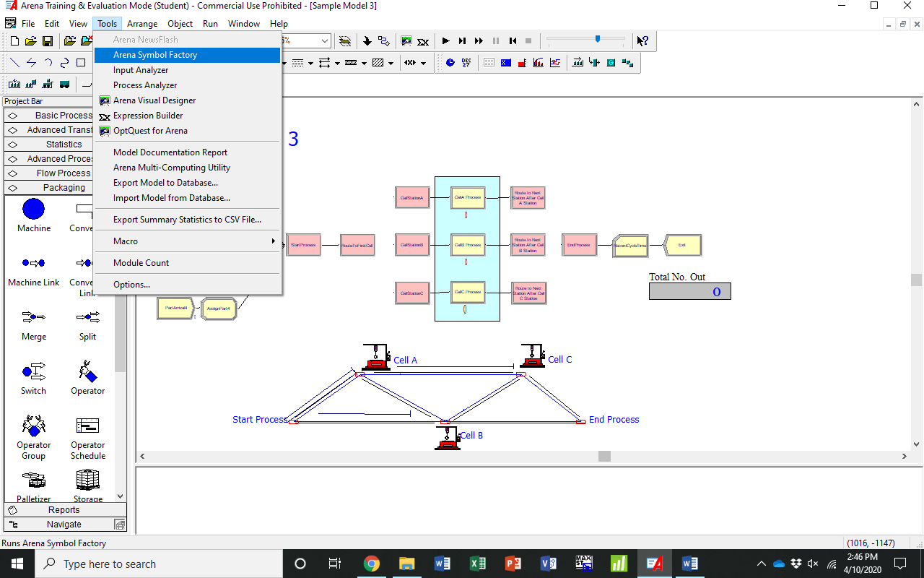Step the simulation one event forward

[463, 41]
